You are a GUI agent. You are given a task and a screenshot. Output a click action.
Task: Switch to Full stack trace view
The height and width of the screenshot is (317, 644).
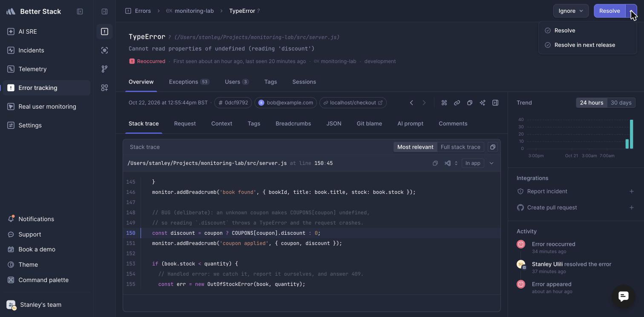click(x=460, y=147)
